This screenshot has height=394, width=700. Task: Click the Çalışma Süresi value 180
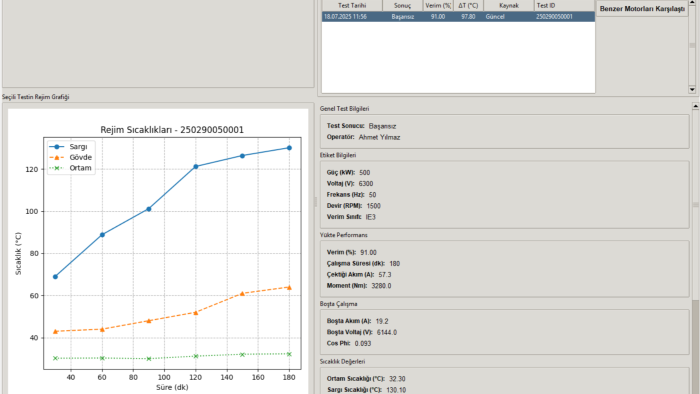(395, 264)
